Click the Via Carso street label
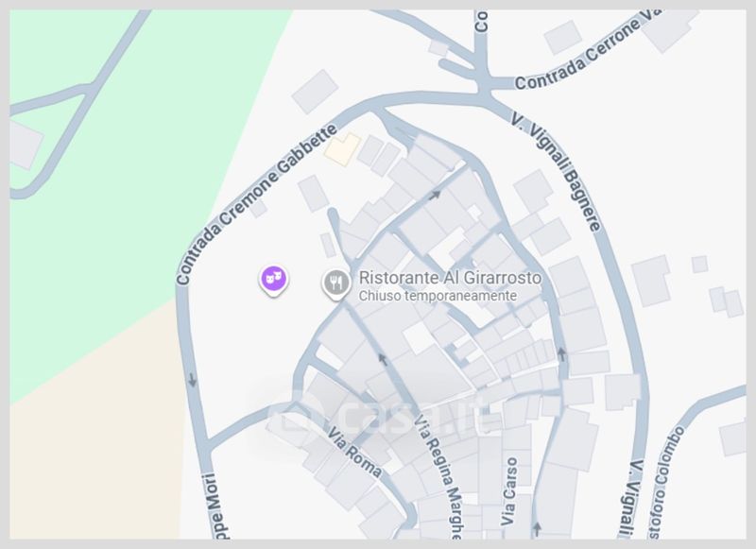This screenshot has width=756, height=549. coord(509,491)
